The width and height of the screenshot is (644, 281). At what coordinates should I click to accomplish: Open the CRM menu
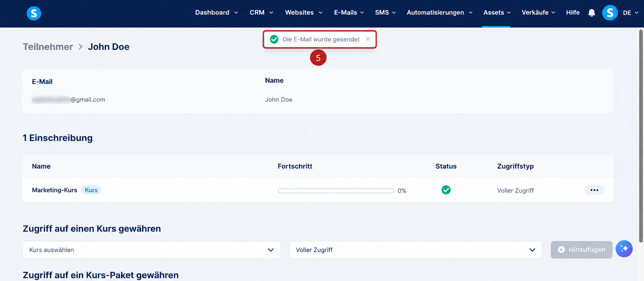[261, 13]
